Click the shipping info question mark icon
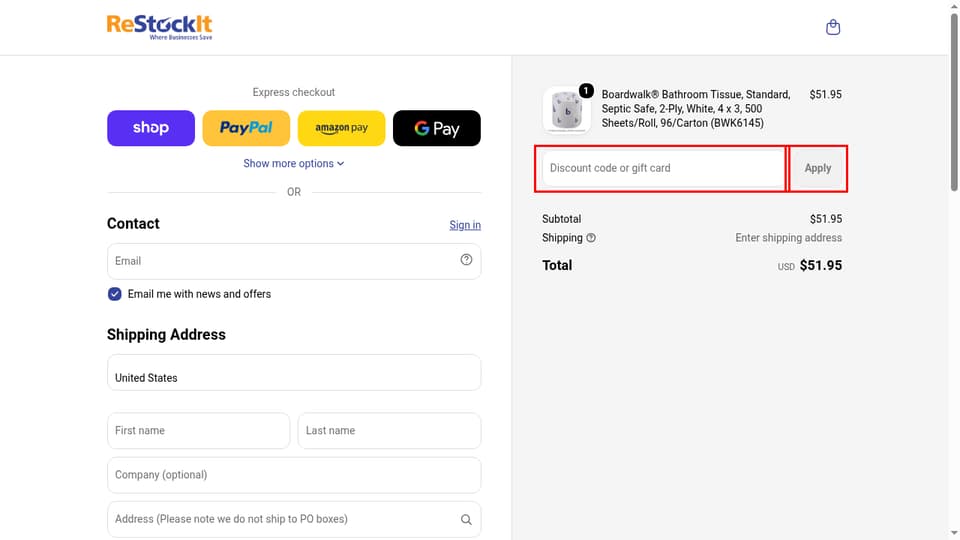 (x=591, y=238)
